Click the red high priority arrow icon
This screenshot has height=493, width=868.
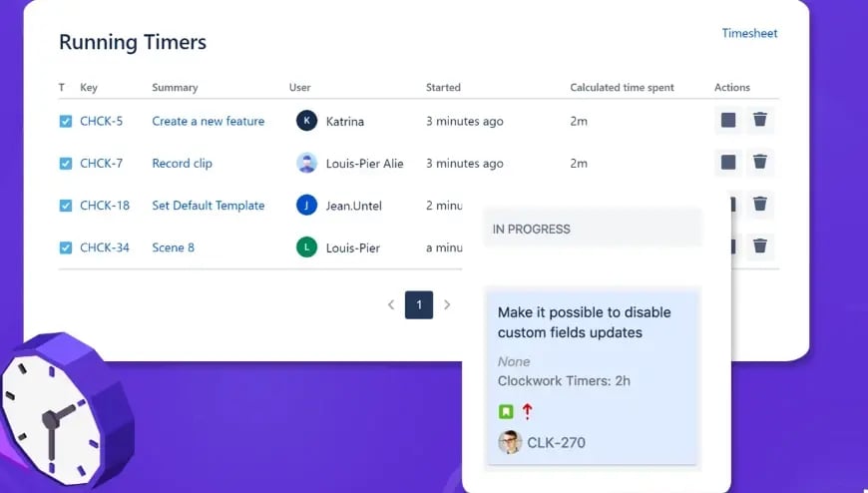coord(527,411)
